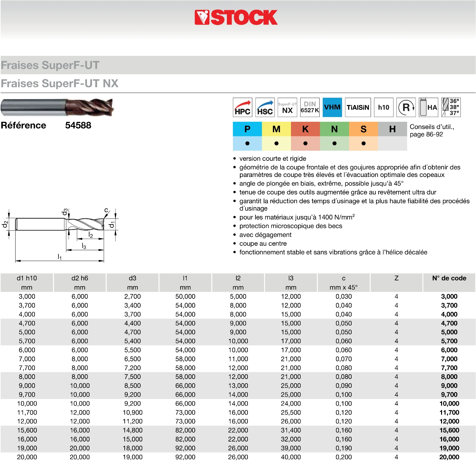476x464 pixels.
Task: Click c value 0,030
Action: click(x=344, y=297)
